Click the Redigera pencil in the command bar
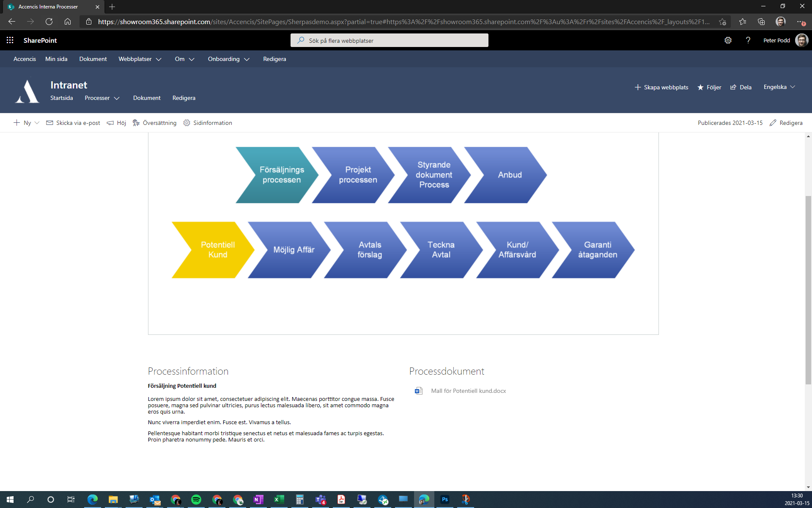Viewport: 812px width, 508px height. pyautogui.click(x=786, y=123)
